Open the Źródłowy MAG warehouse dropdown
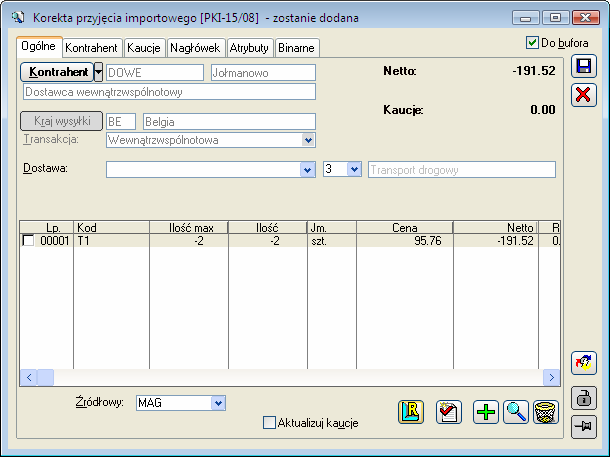Screen dimensions: 610x457 (x=218, y=403)
